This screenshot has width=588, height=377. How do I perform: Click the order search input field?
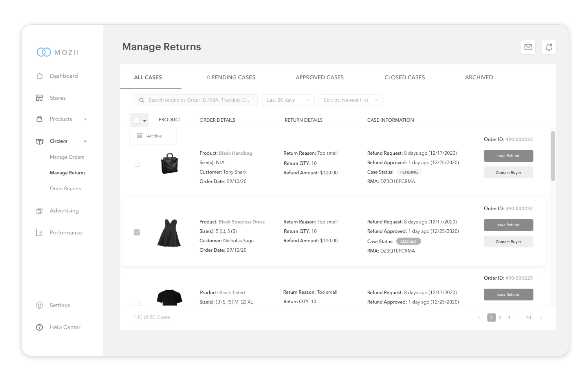coord(196,100)
